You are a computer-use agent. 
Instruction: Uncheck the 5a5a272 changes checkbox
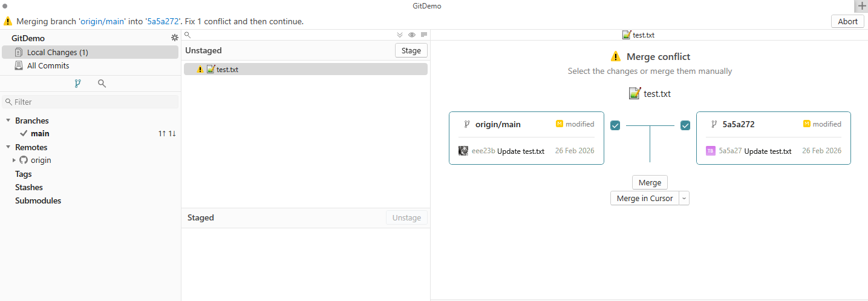click(x=685, y=125)
